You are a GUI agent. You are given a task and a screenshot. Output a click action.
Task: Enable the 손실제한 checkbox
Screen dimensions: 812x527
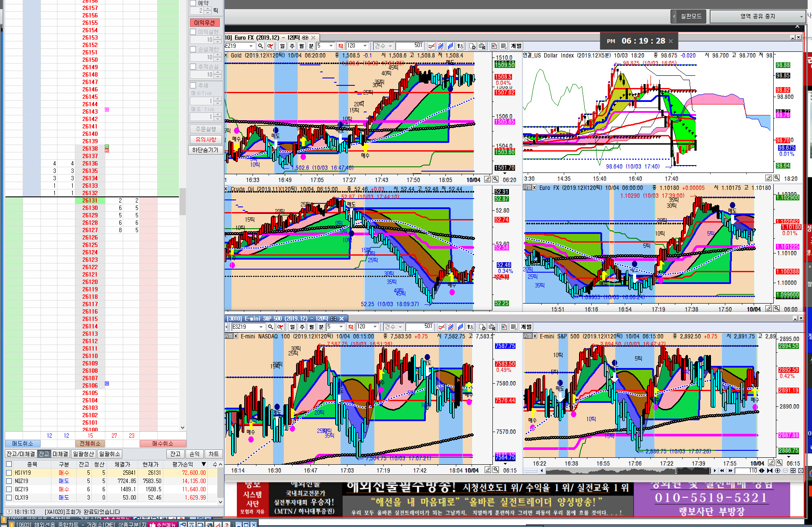tap(193, 49)
